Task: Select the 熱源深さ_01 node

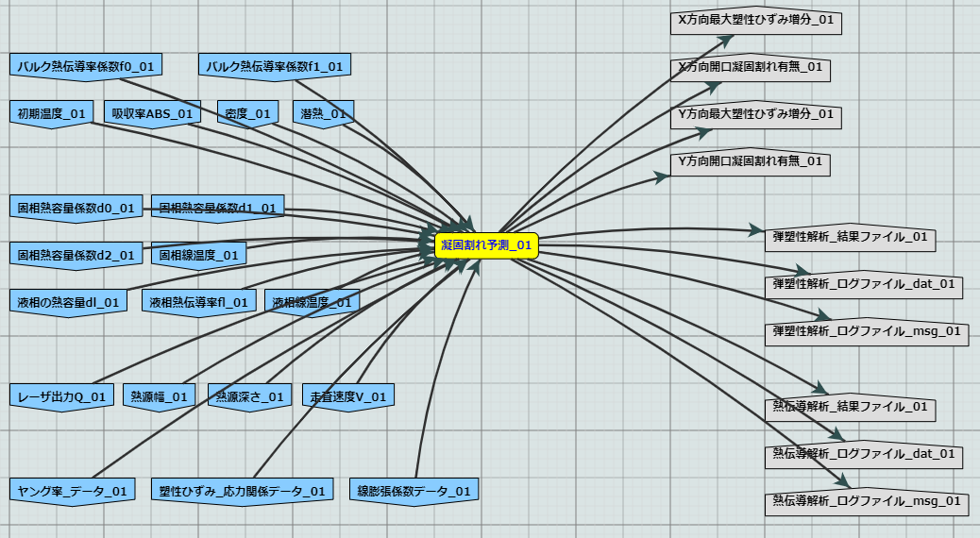Action: tap(249, 397)
